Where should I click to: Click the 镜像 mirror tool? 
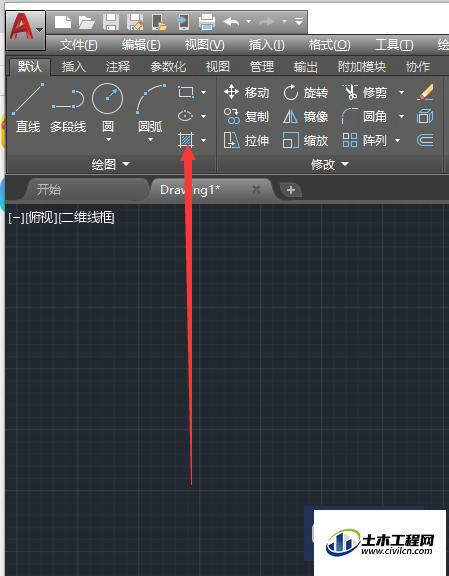(305, 116)
